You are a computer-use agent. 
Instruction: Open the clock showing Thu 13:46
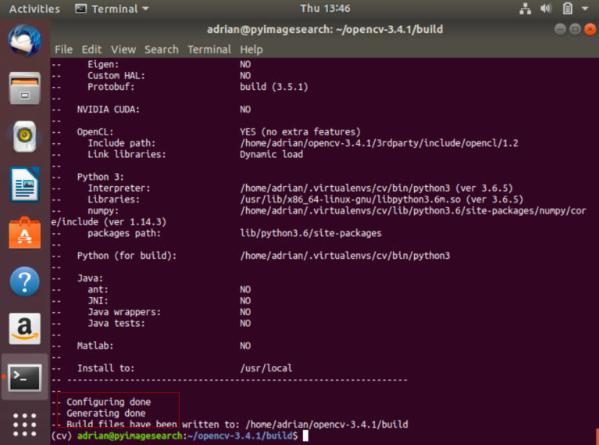(x=325, y=8)
